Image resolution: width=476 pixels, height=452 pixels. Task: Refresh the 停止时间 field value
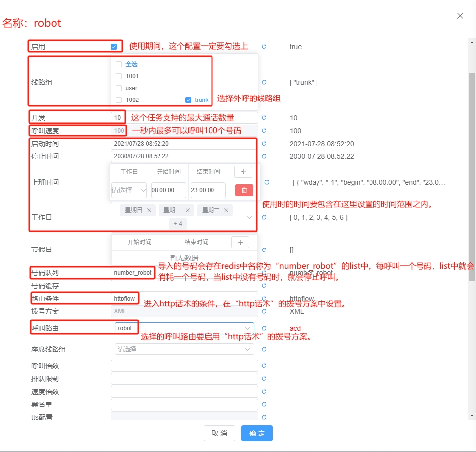264,156
